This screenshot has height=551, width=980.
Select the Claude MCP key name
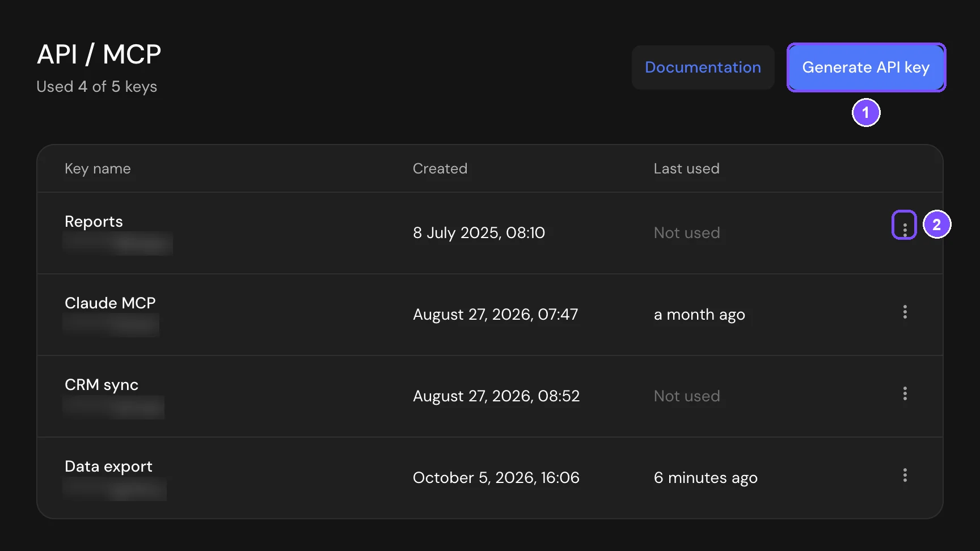[x=110, y=303]
